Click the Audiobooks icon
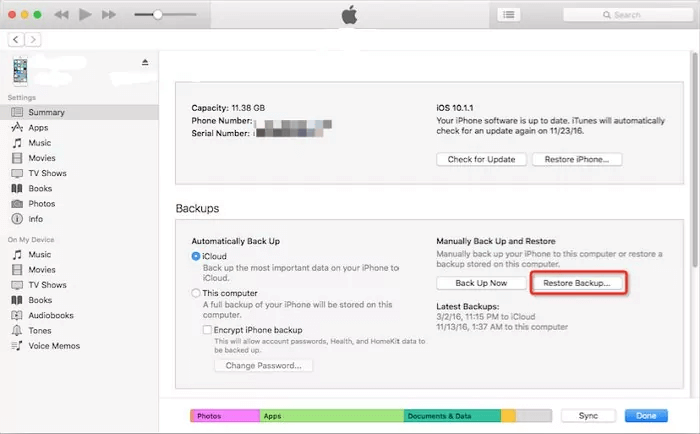Image resolution: width=700 pixels, height=434 pixels. pyautogui.click(x=17, y=315)
